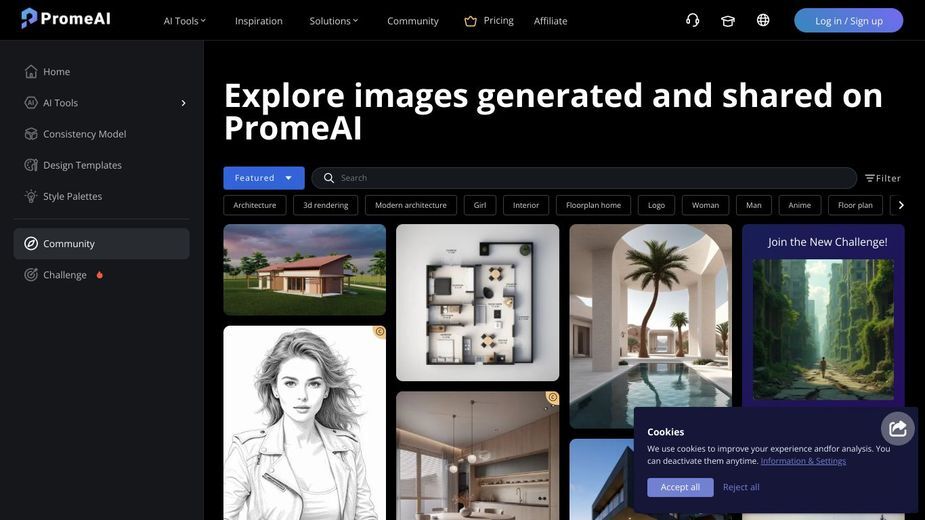Click the gold badge on woman sketch
The width and height of the screenshot is (925, 520).
(380, 332)
